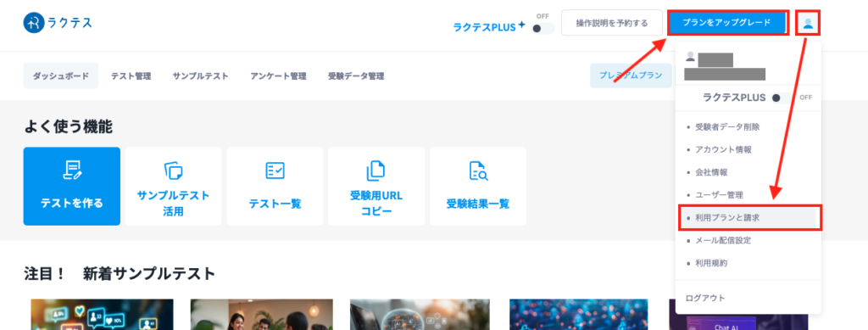Click the テスト一覧 checklist icon
The height and width of the screenshot is (330, 868).
[275, 171]
